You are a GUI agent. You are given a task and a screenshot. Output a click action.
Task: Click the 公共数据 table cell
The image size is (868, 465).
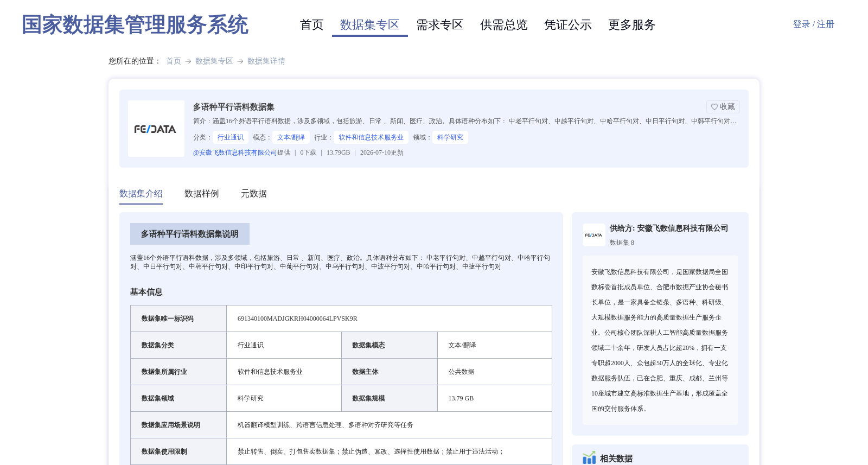click(495, 372)
